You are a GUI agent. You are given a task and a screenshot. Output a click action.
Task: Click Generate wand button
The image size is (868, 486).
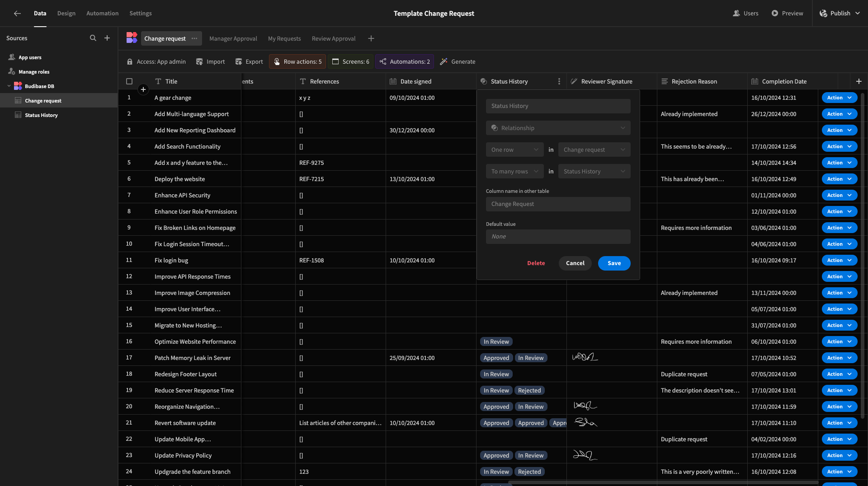click(x=458, y=61)
